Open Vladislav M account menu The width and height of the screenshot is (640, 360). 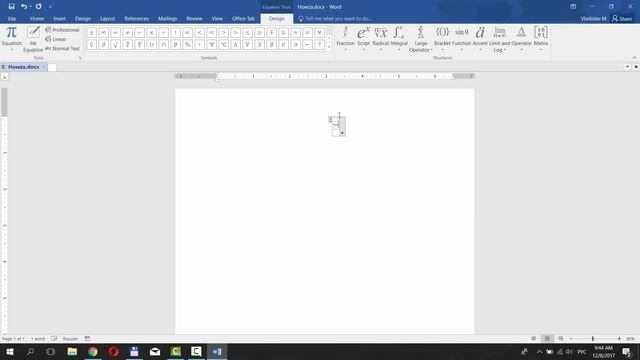(593, 19)
